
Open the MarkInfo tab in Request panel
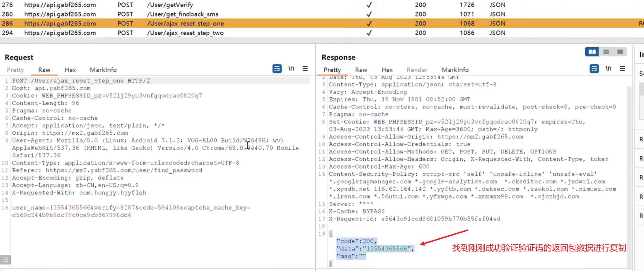(103, 70)
